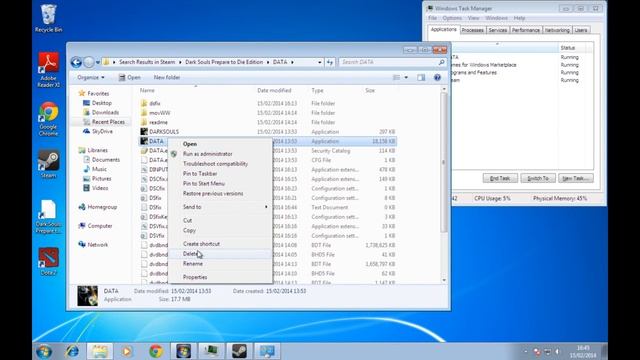
Task: Choose Rename in context menu
Action: 220,264
